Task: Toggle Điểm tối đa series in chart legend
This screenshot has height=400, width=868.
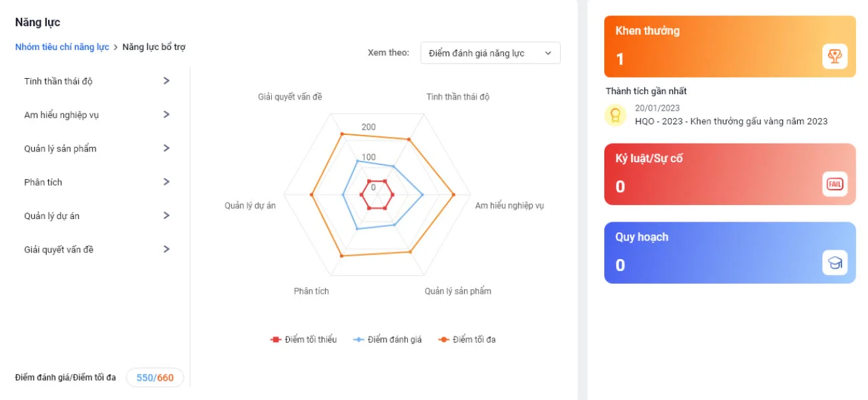Action: click(x=467, y=340)
